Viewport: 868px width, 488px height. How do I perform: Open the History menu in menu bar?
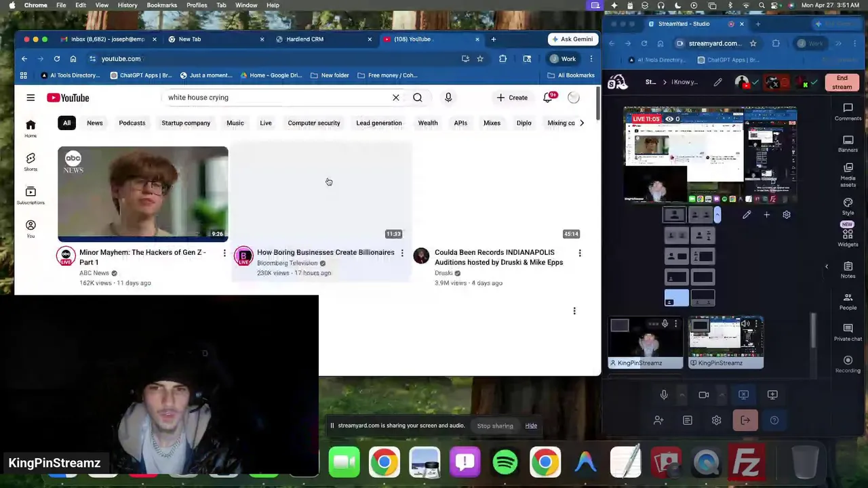coord(127,5)
